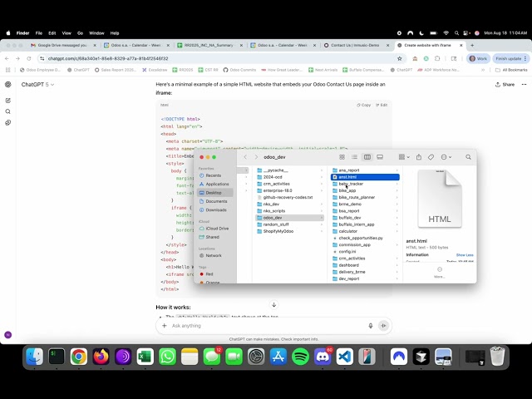Edit the HTML code block
This screenshot has height=399, width=532.
(382, 106)
